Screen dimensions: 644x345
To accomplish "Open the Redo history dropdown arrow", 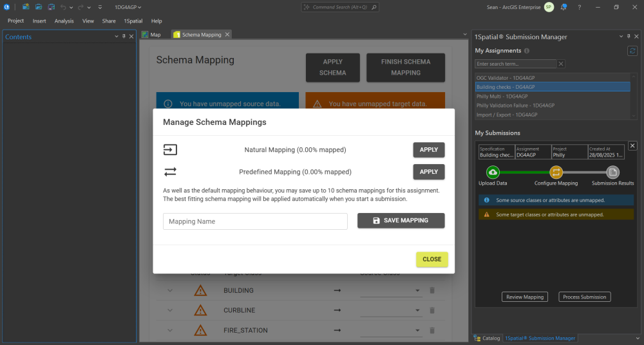I will point(89,7).
